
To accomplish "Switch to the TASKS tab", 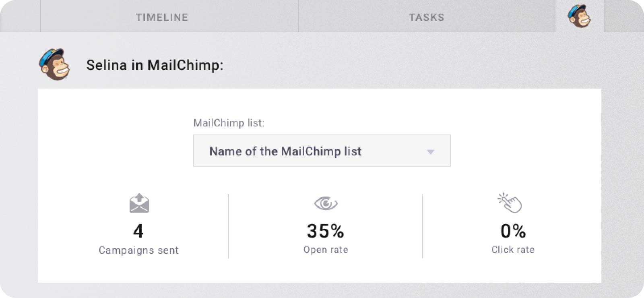I will coord(427,16).
